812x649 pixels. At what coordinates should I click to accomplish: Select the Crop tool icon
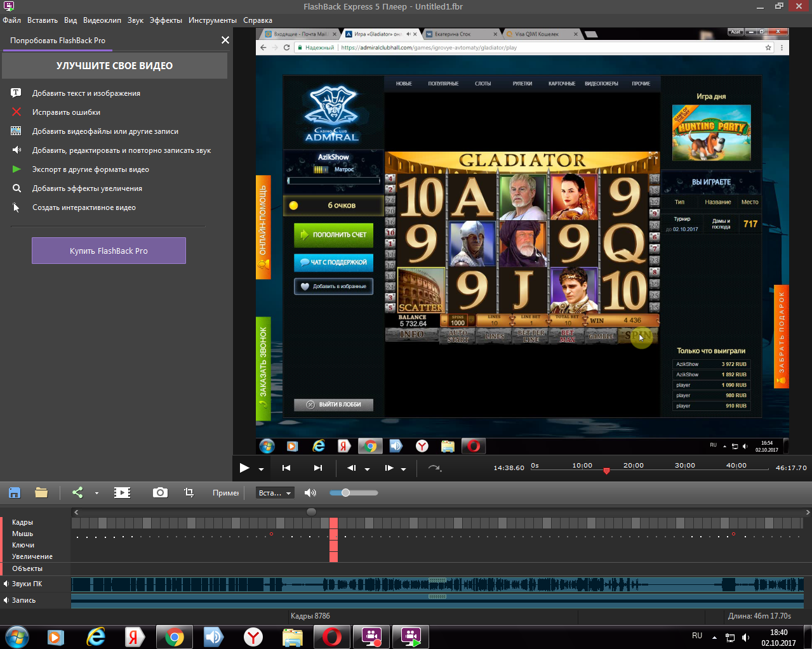pyautogui.click(x=189, y=492)
